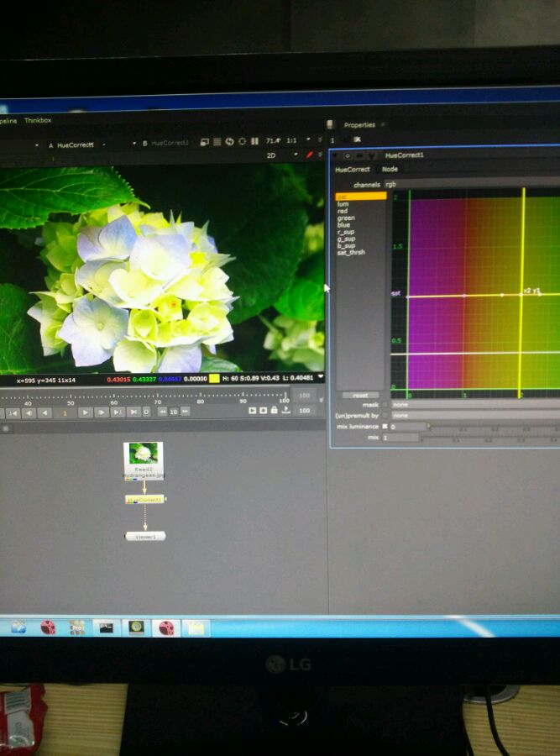This screenshot has width=560, height=756.
Task: Click the HueCorrect1 panel circle center-node icon
Action: pos(347,155)
